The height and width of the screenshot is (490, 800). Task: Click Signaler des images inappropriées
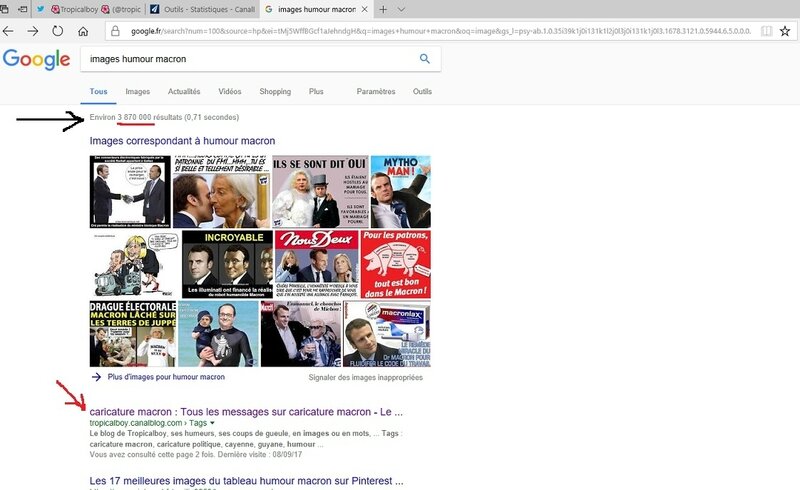pos(365,377)
